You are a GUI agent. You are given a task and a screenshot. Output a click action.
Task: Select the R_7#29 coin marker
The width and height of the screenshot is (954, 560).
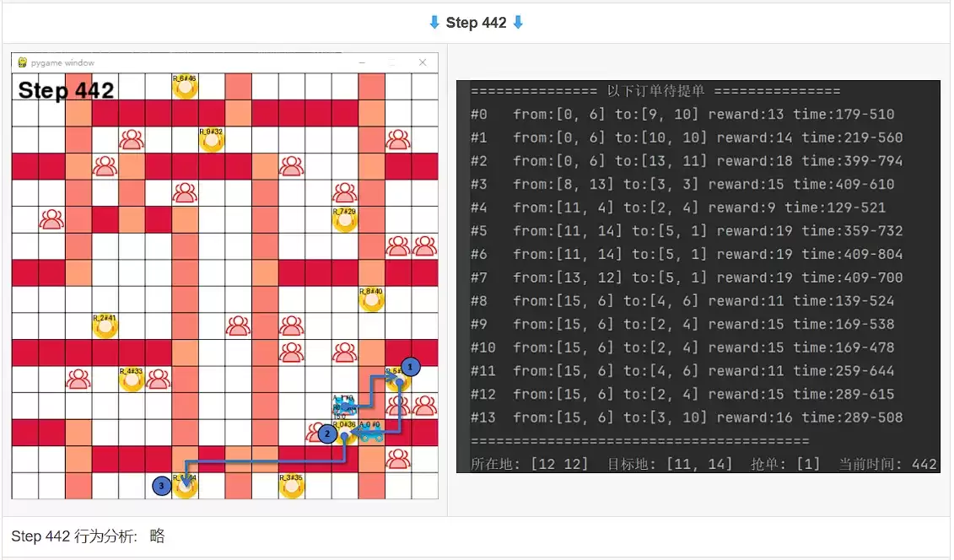pyautogui.click(x=345, y=220)
